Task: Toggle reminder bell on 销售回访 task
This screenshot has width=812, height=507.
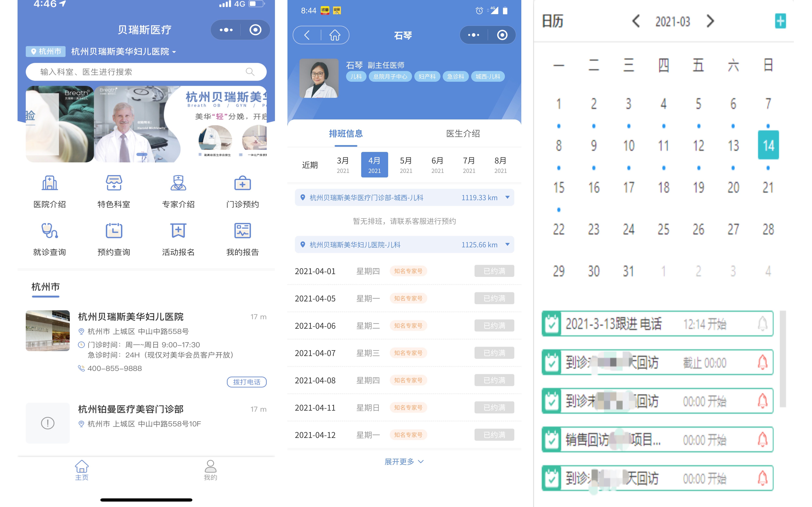Action: [x=762, y=439]
